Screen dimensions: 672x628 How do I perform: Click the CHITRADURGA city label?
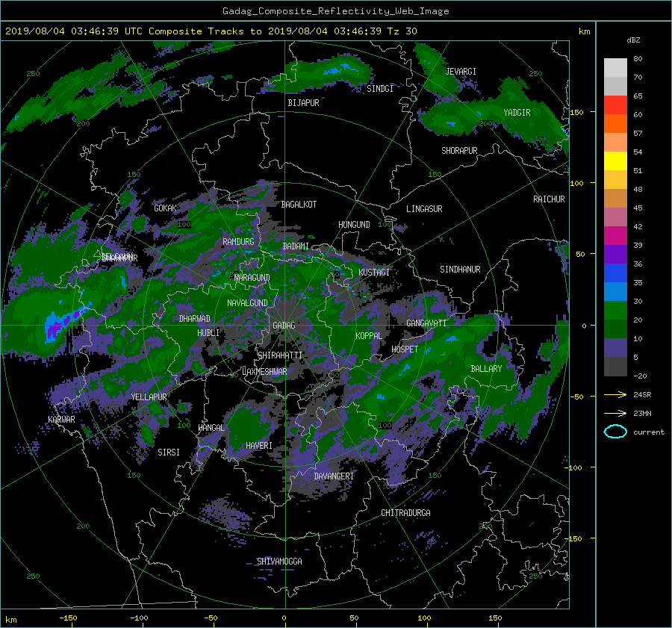(405, 513)
